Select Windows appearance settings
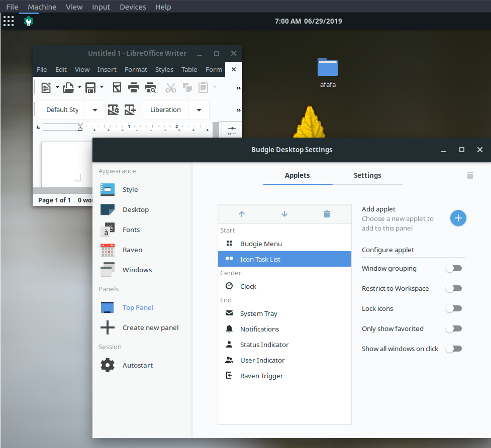 tap(138, 270)
